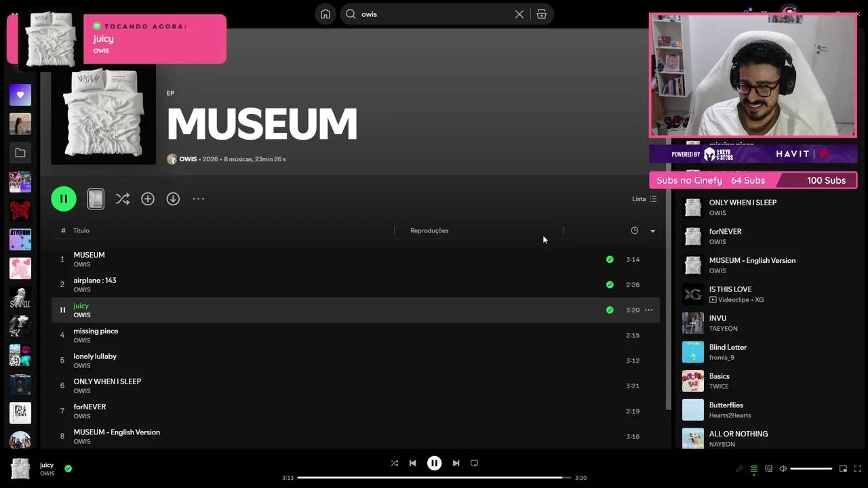Image resolution: width=868 pixels, height=488 pixels.
Task: Click the MUSEUM album cover art
Action: pyautogui.click(x=103, y=114)
